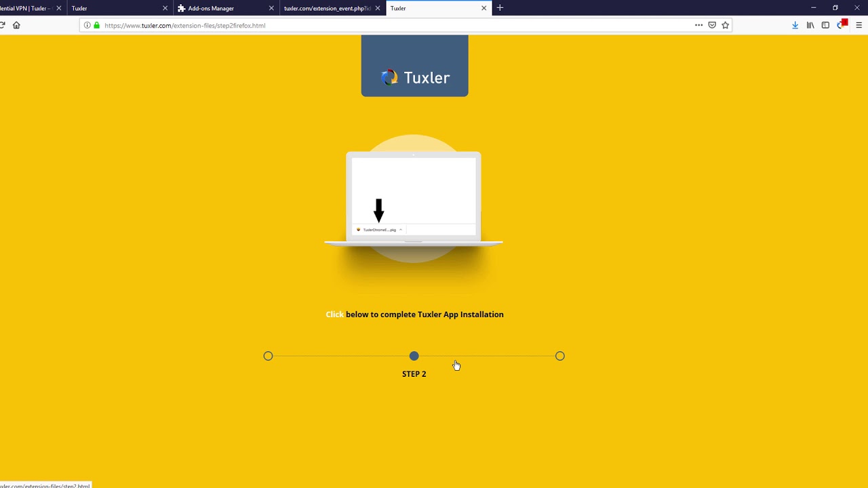Bookmark this page with the star
The height and width of the screenshot is (488, 868).
725,25
